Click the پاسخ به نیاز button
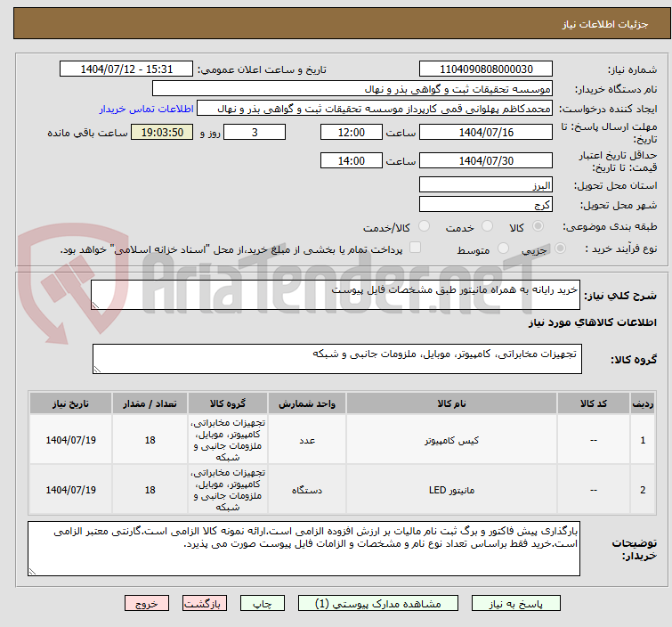 click(x=515, y=604)
